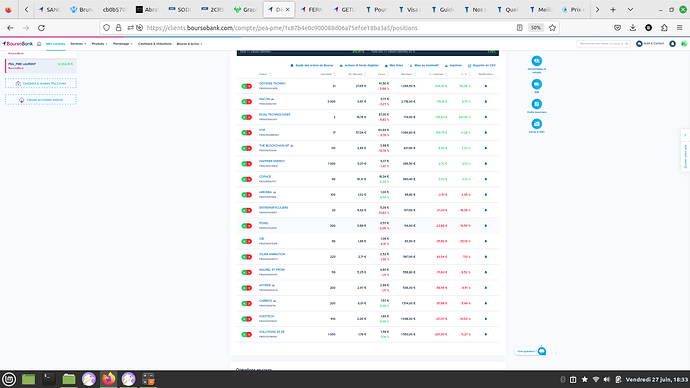Viewport: 690px width, 388px height.
Task: Click the Firefox extensions puzzle icon
Action: 664,28
